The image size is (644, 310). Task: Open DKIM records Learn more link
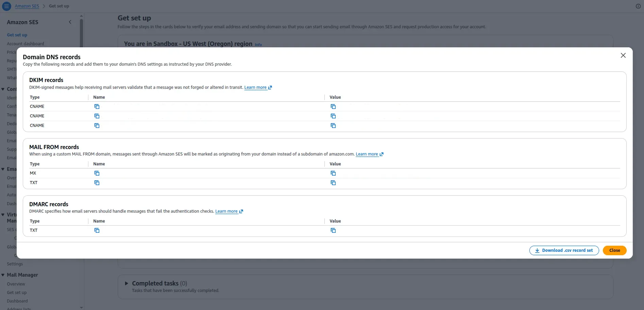point(258,87)
